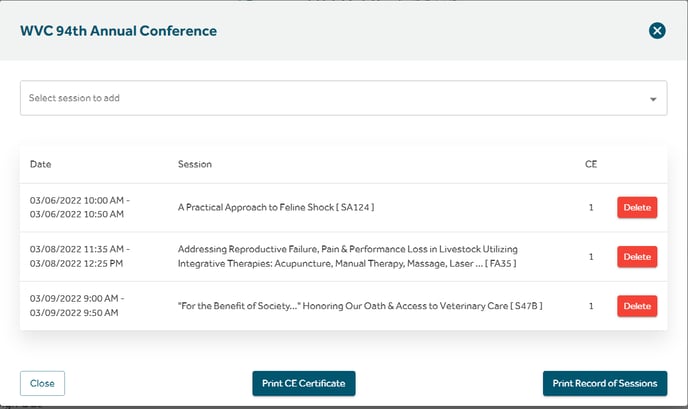Select the Date column header

pyautogui.click(x=40, y=164)
